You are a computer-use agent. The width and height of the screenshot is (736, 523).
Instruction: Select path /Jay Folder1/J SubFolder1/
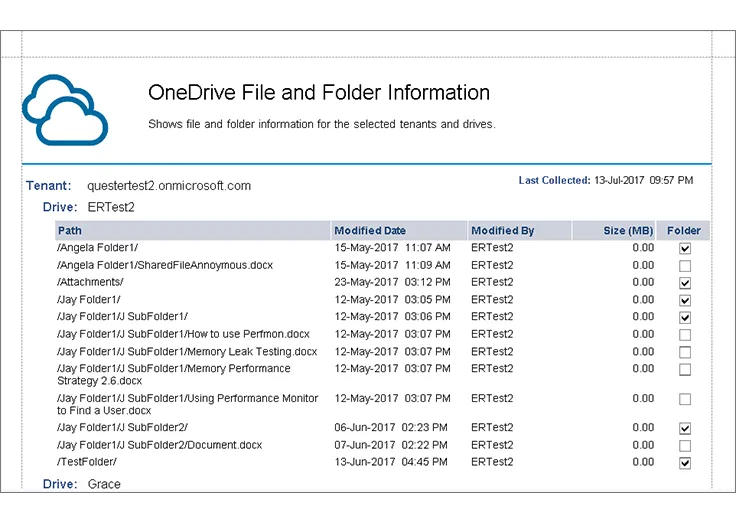click(x=122, y=316)
